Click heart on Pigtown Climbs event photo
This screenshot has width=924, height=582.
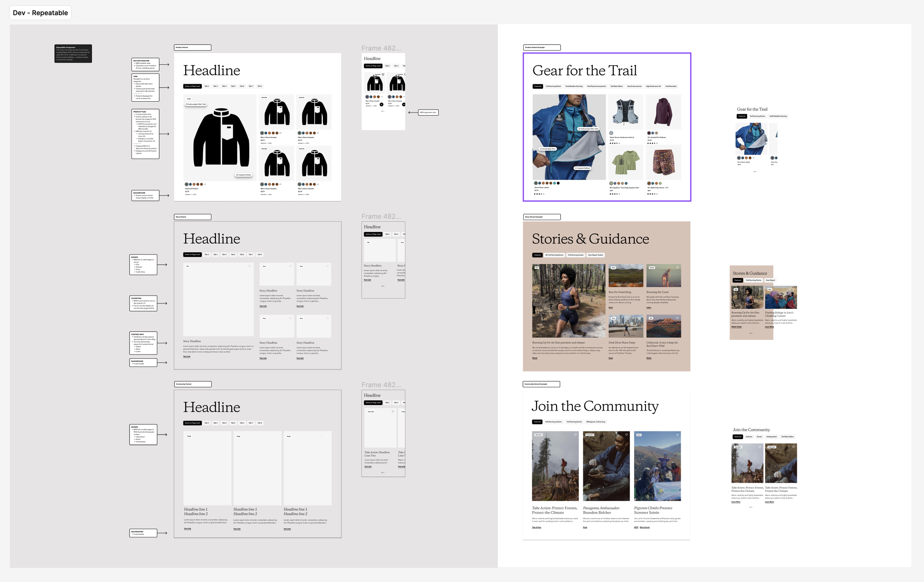coord(677,435)
